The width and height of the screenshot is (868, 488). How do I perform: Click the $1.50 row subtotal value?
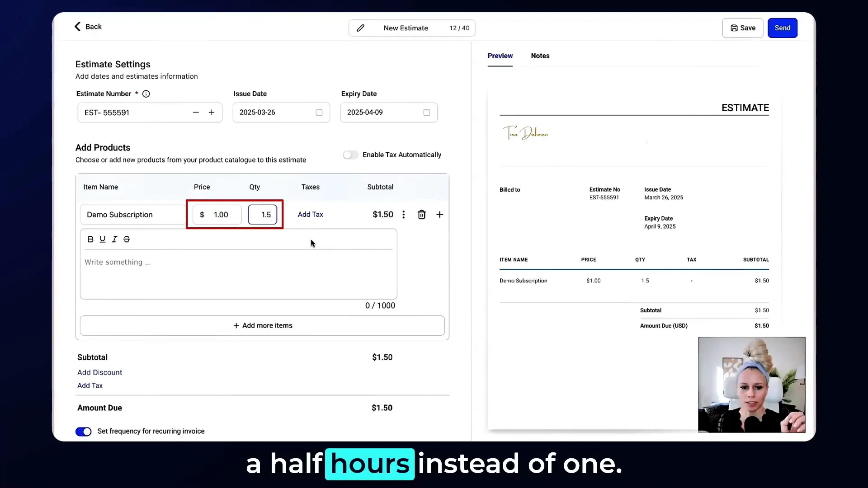382,215
